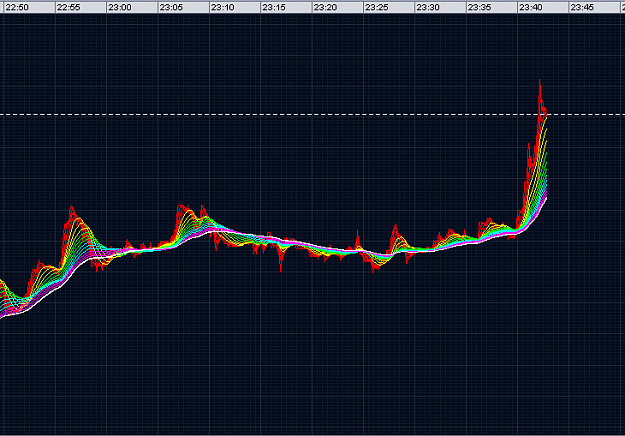Click the 23:30 time axis label

(428, 8)
